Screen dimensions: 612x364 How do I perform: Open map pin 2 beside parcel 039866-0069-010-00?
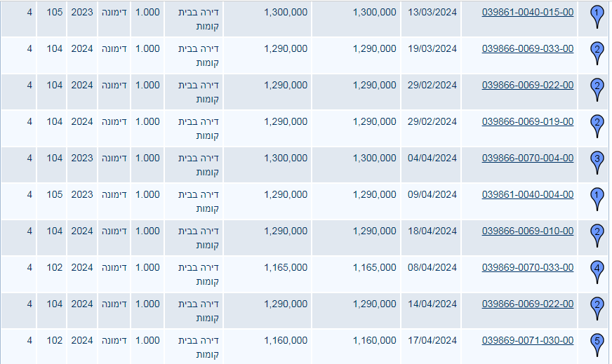[597, 234]
